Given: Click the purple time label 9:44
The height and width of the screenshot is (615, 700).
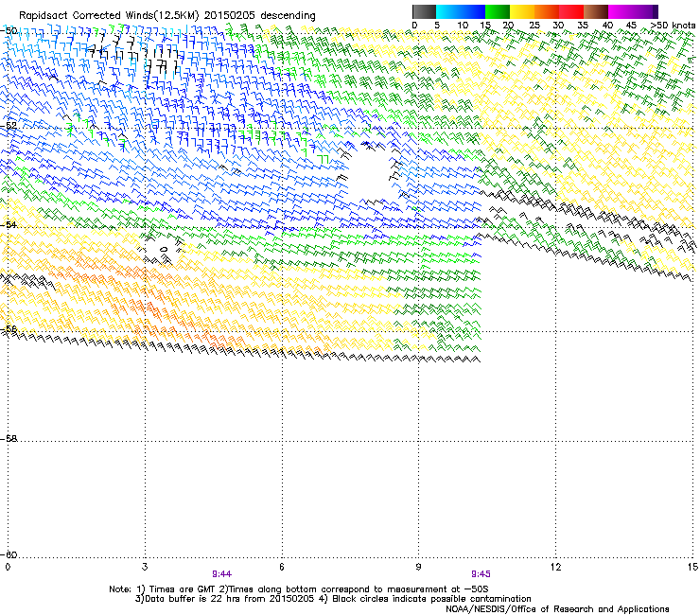Looking at the screenshot, I should (222, 574).
